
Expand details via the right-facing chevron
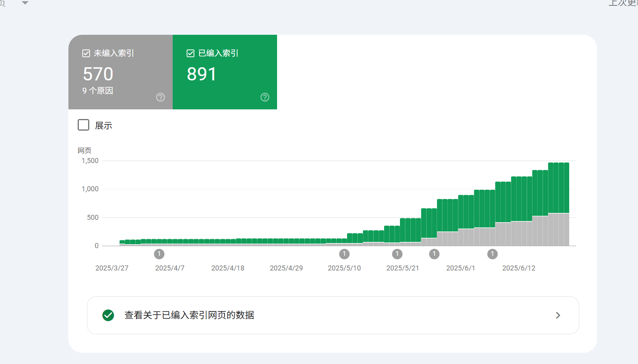[x=558, y=315]
